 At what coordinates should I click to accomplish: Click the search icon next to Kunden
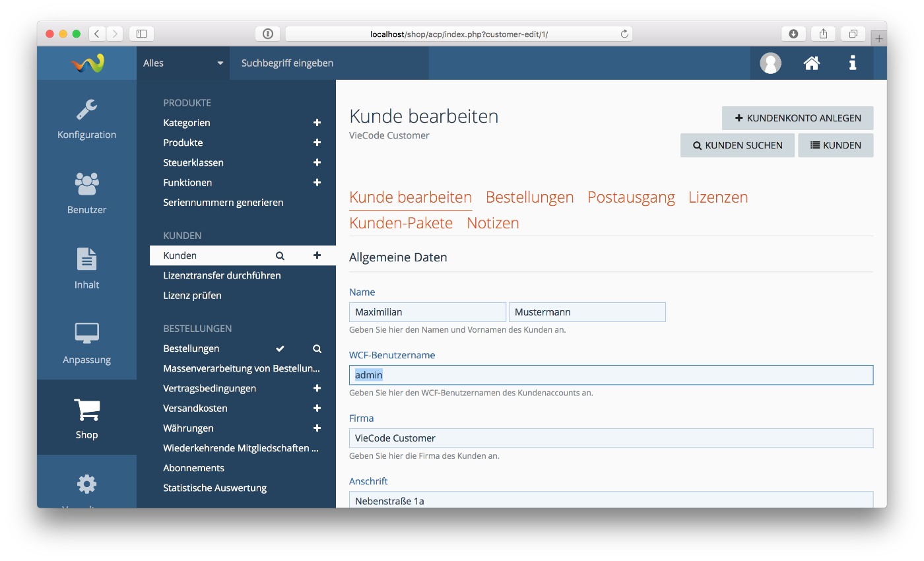click(x=280, y=255)
